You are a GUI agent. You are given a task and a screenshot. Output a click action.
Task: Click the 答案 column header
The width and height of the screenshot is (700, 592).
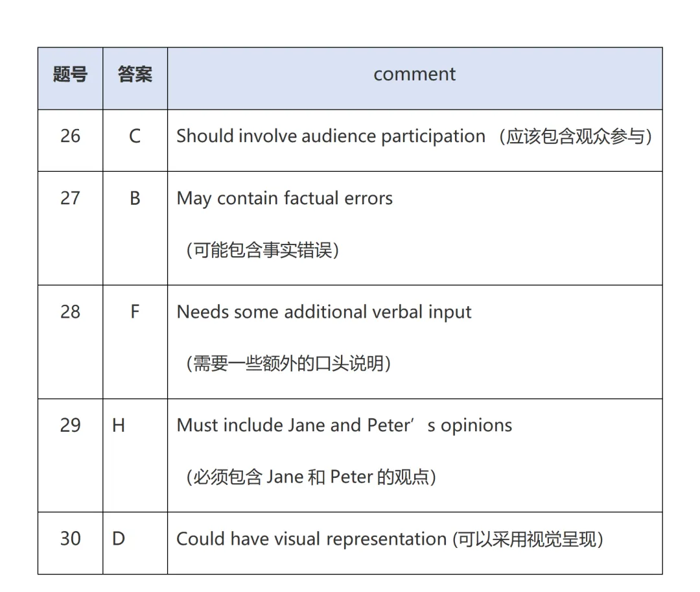pos(135,74)
